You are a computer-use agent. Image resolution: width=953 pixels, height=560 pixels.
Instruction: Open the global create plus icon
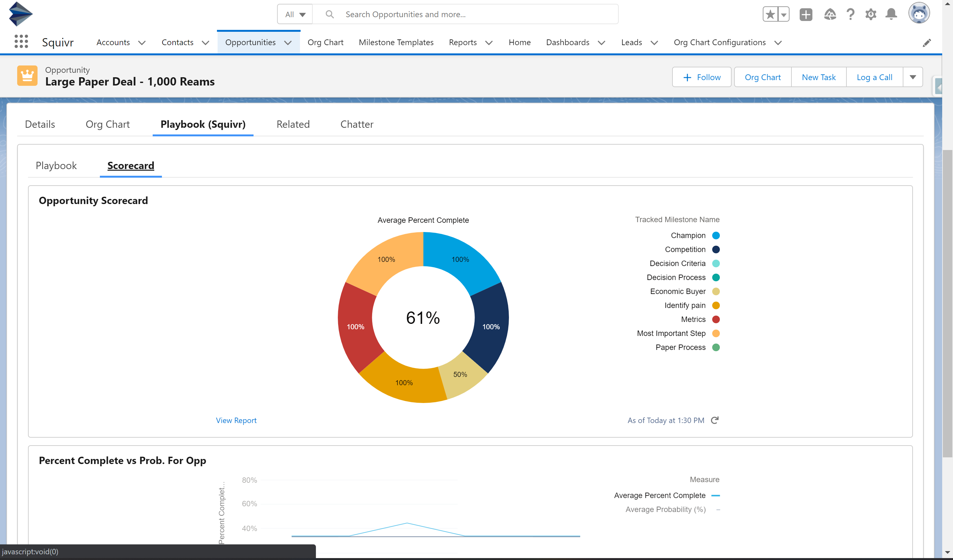pyautogui.click(x=805, y=14)
